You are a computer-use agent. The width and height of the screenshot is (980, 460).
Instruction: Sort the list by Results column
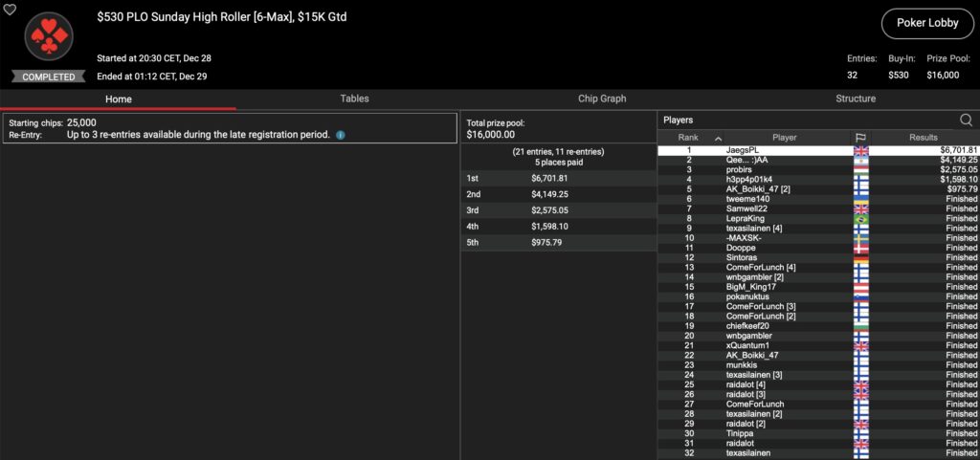[x=924, y=138]
